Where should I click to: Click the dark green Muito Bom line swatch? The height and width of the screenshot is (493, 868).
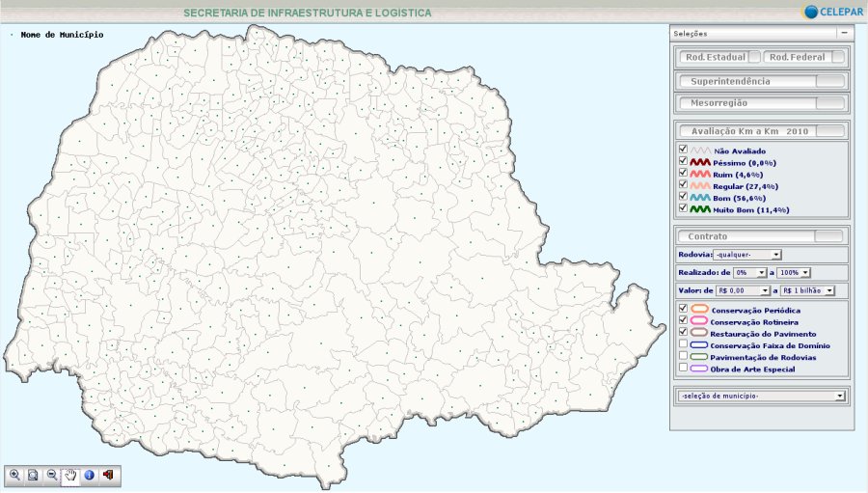pos(699,208)
